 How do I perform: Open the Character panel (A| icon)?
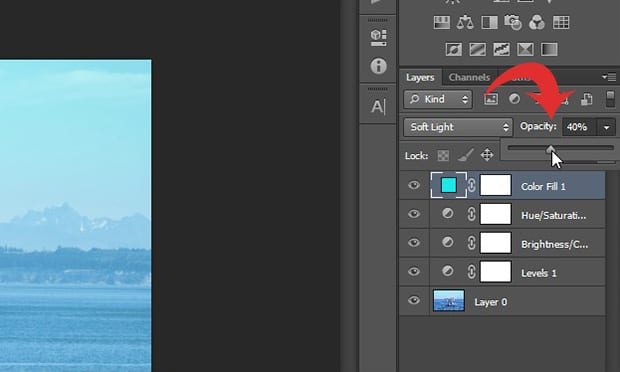coord(378,107)
